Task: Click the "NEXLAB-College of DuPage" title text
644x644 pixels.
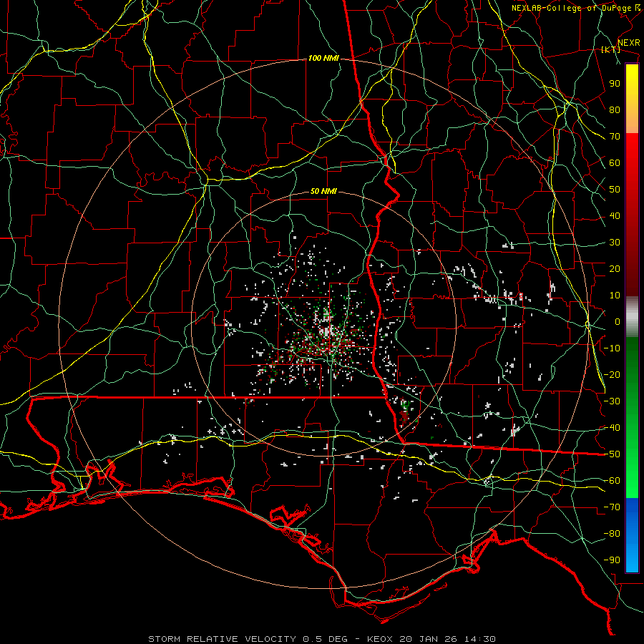Action: tap(571, 8)
